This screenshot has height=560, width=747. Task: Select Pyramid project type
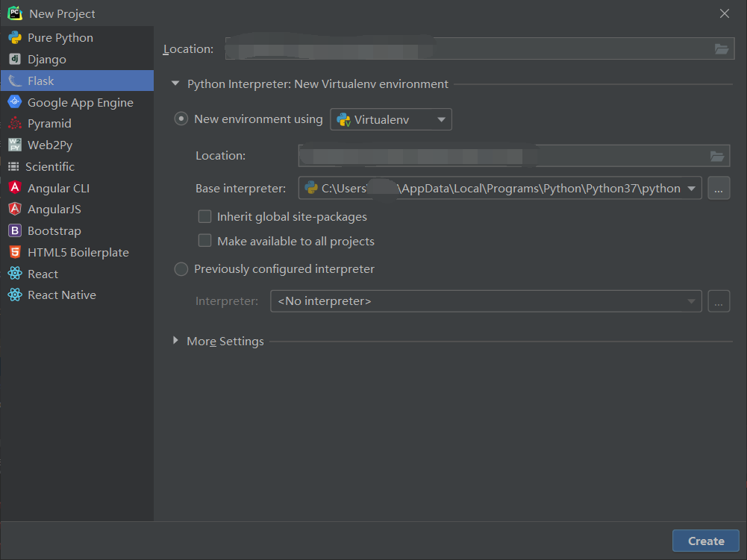(x=77, y=123)
